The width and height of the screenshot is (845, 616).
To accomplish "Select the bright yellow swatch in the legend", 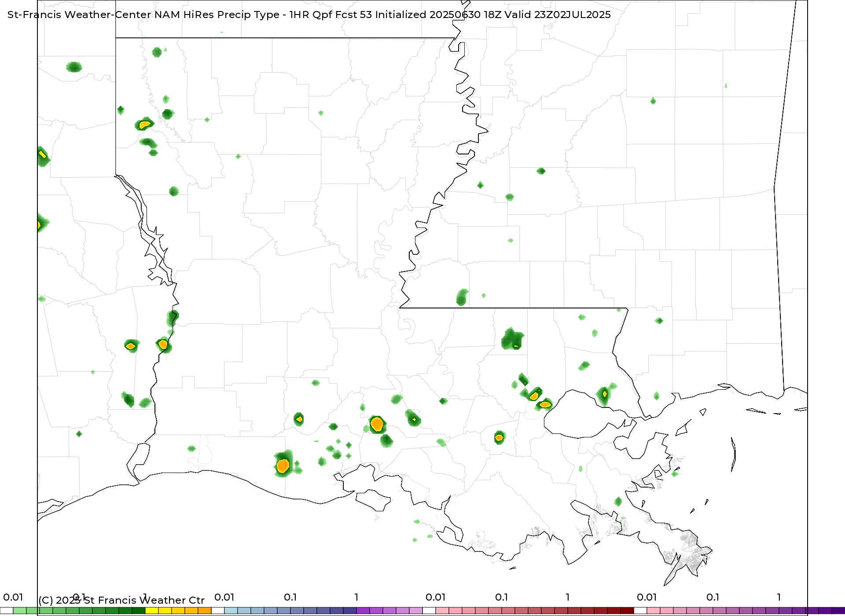I will 152,611.
